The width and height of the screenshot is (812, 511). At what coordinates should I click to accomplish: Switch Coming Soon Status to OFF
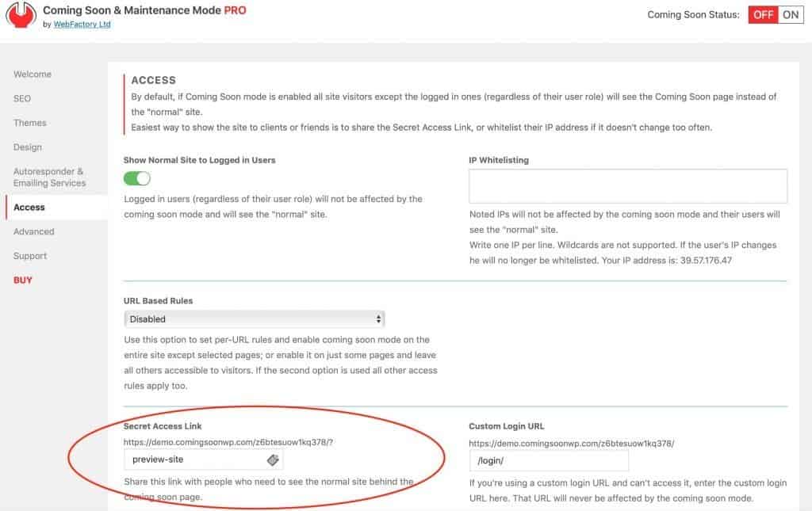tap(763, 14)
